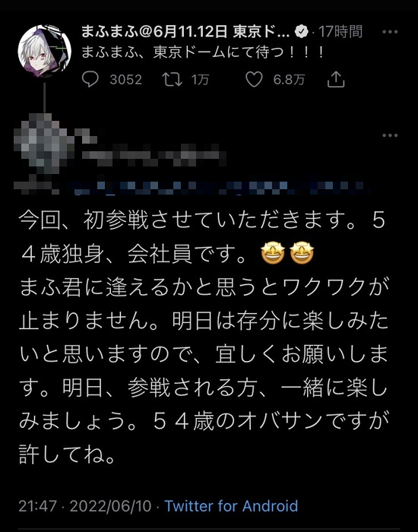Click the 1万 retweet count
418x532 pixels.
point(200,80)
